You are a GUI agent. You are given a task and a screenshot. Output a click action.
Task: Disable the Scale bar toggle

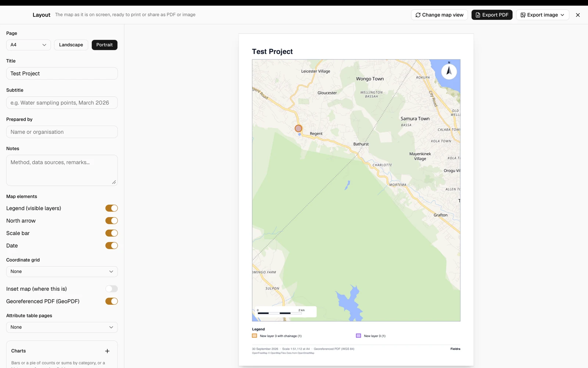coord(111,233)
